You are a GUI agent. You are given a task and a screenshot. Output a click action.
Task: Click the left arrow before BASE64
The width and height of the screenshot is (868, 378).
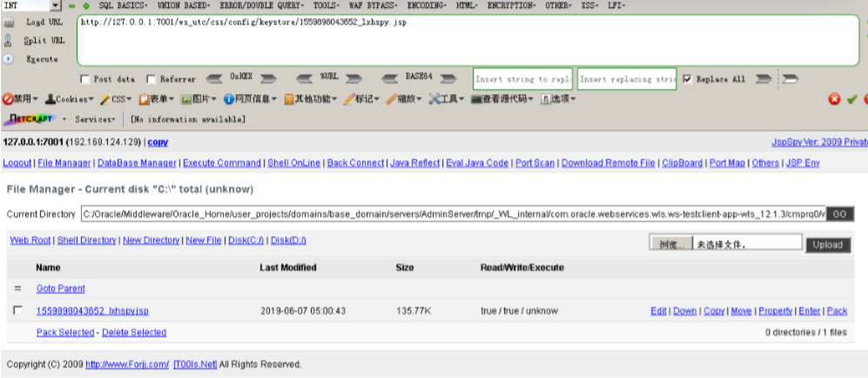(x=390, y=78)
